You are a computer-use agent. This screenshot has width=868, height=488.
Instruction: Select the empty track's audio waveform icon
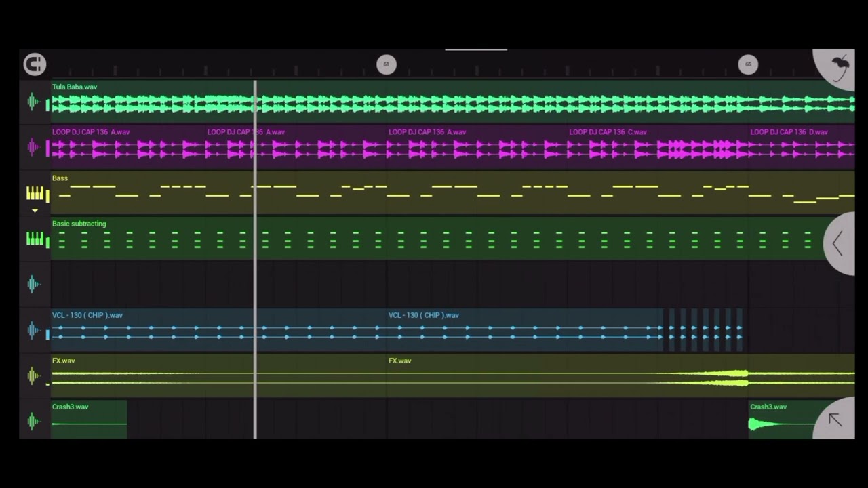[34, 285]
